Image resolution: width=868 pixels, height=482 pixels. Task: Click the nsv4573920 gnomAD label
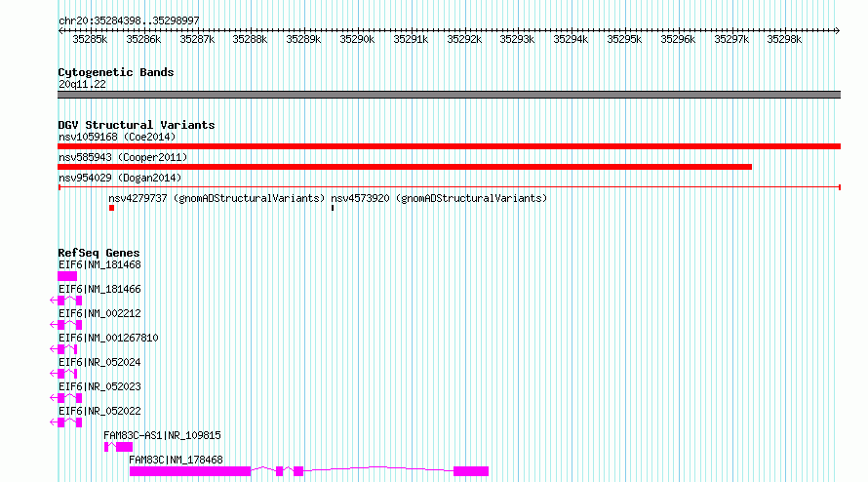coord(439,198)
